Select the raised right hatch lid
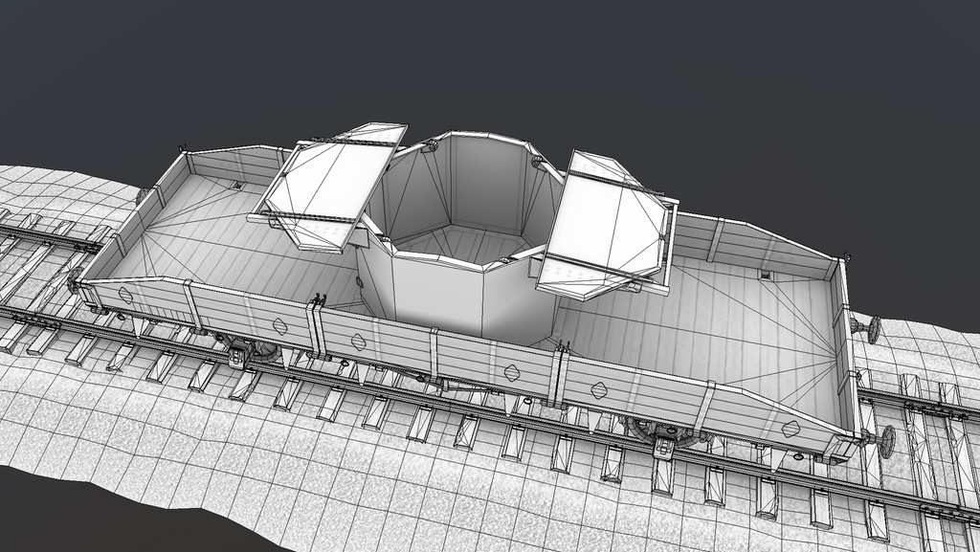Image resolution: width=980 pixels, height=552 pixels. pyautogui.click(x=603, y=220)
